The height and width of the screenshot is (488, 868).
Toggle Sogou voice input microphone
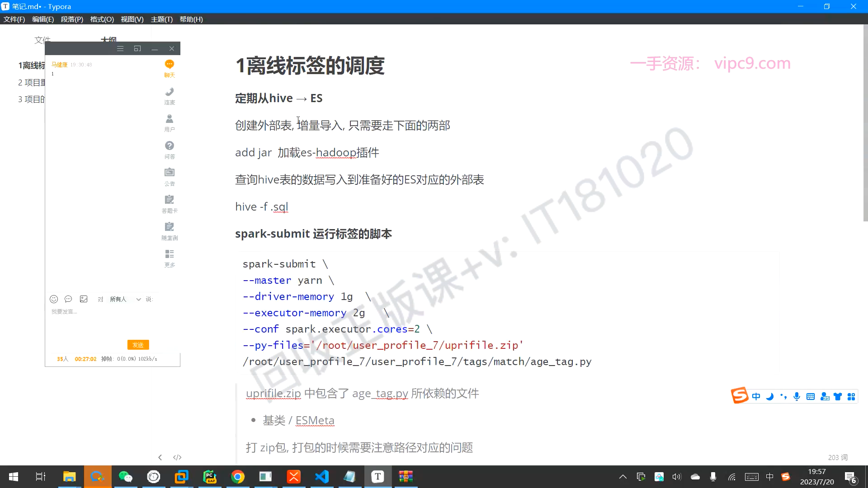click(797, 397)
